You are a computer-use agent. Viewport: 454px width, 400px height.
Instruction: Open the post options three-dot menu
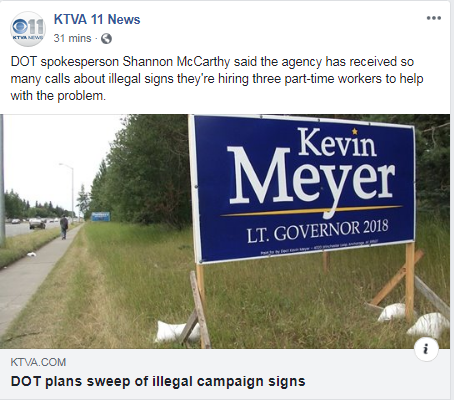[434, 18]
